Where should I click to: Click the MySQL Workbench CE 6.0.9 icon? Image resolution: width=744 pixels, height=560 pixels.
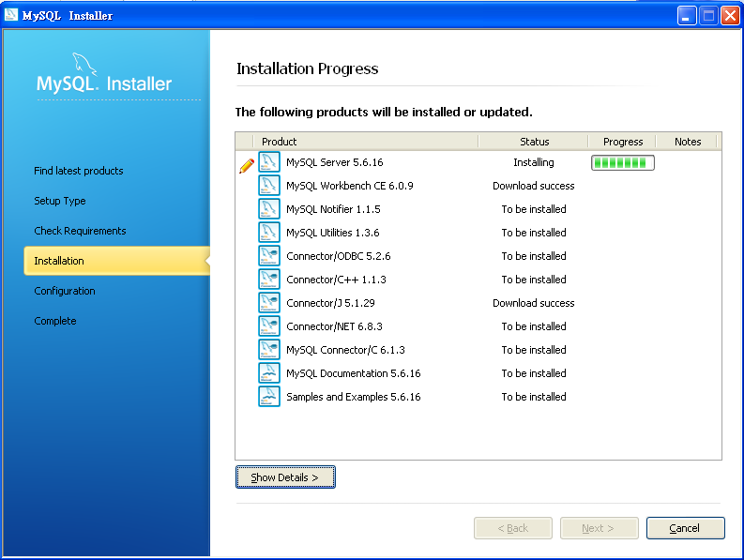[269, 186]
